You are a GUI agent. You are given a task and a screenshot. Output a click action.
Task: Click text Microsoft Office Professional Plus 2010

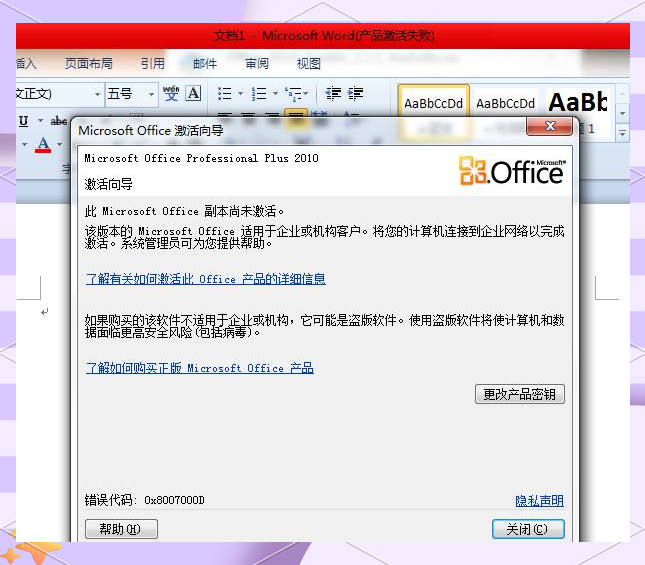[201, 158]
